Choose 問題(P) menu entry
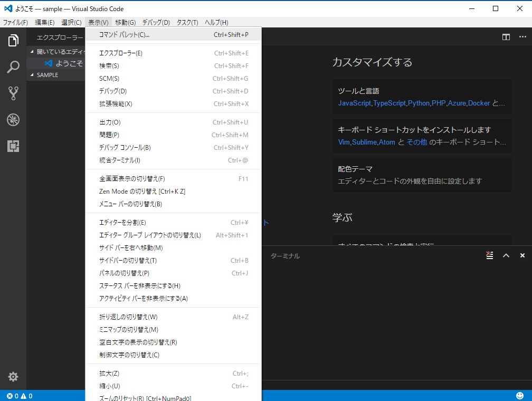Viewport: 532px width, 401px height. coord(173,135)
